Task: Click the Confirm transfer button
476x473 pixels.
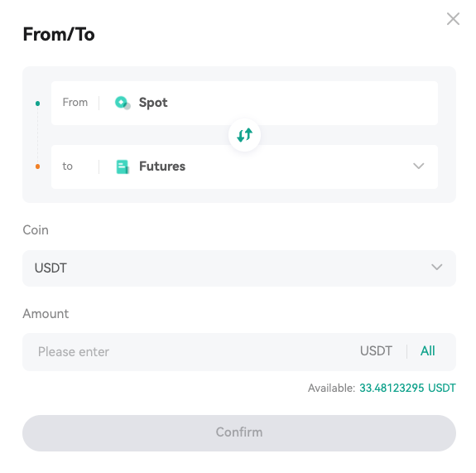Action: point(239,433)
